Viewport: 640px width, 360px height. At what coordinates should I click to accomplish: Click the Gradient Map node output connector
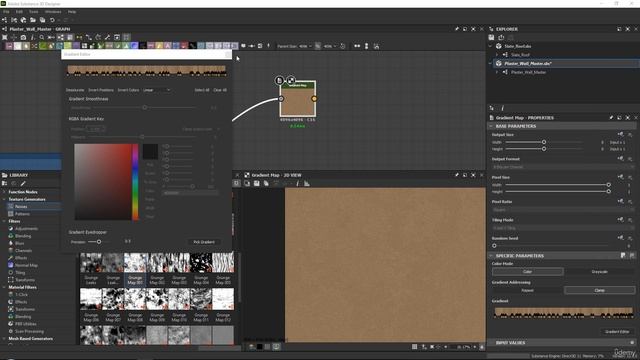point(314,99)
